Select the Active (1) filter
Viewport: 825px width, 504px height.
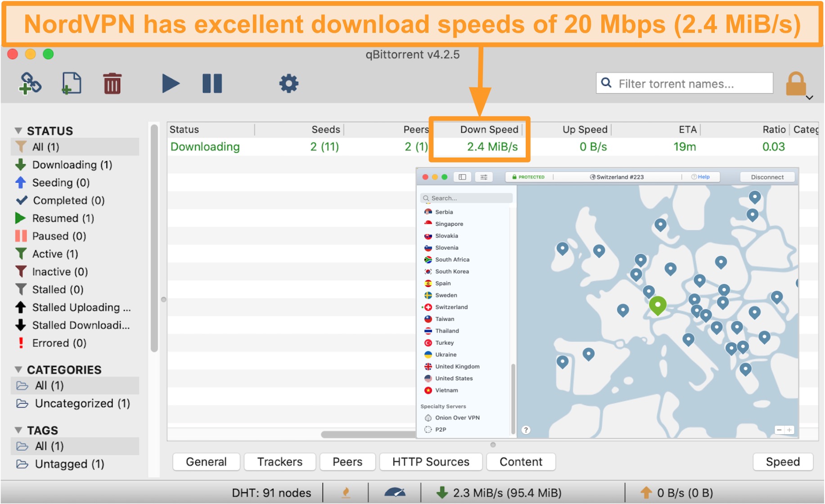point(75,254)
